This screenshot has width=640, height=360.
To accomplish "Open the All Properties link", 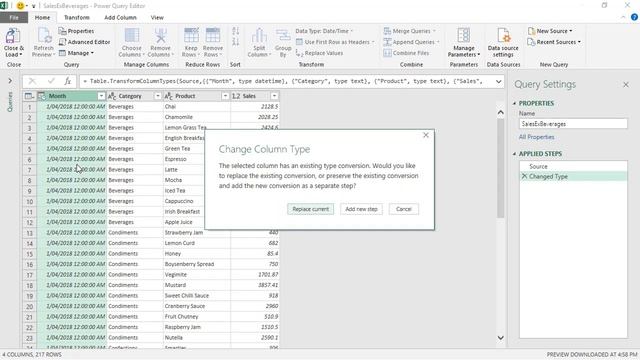I will click(x=536, y=137).
